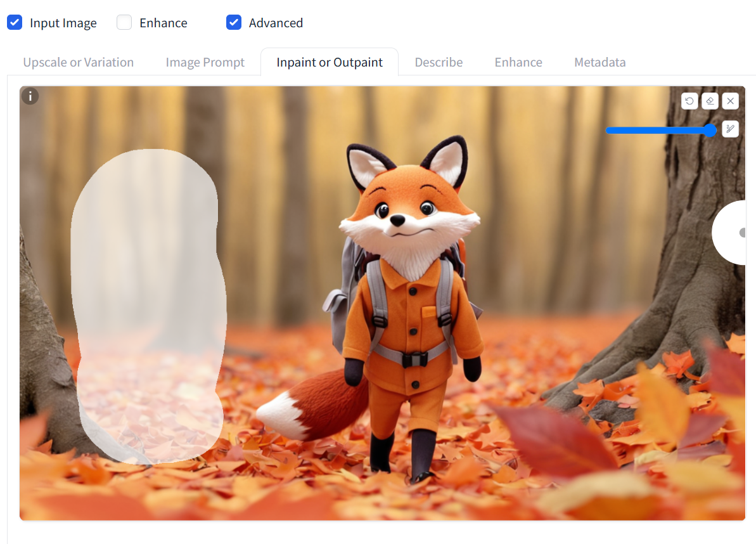This screenshot has height=544, width=756.
Task: Remove the image with the X icon
Action: [731, 101]
